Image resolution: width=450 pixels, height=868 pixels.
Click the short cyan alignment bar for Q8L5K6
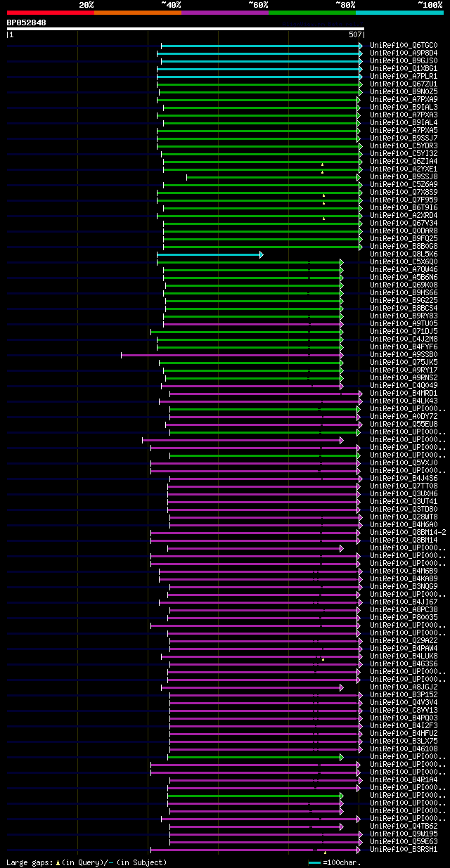point(210,254)
